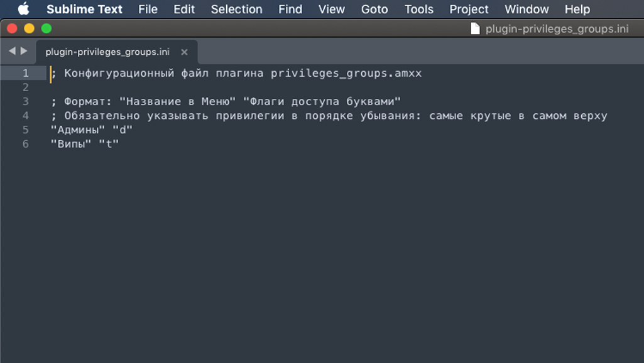This screenshot has height=363, width=644.
Task: Click the yellow minimize window button
Action: tap(29, 28)
